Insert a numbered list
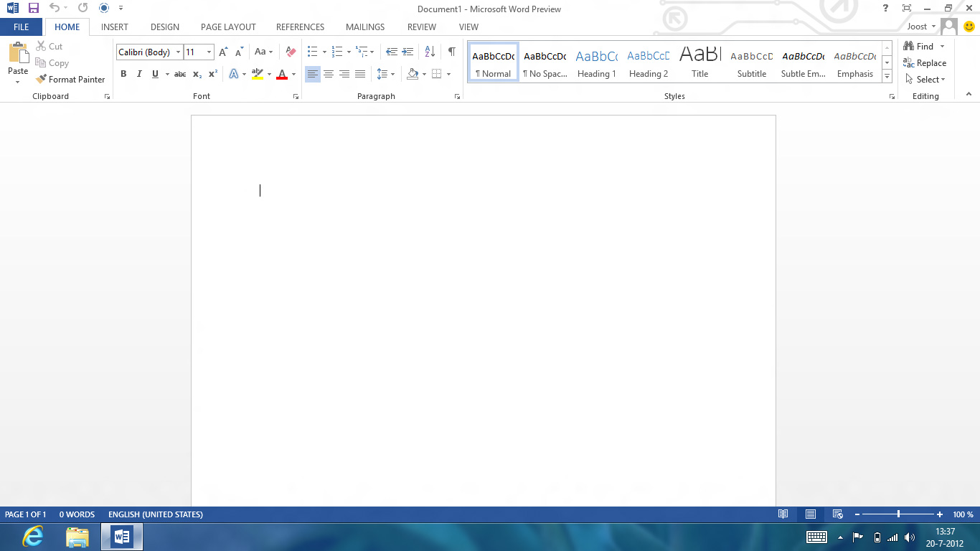This screenshot has width=980, height=551. (x=337, y=52)
